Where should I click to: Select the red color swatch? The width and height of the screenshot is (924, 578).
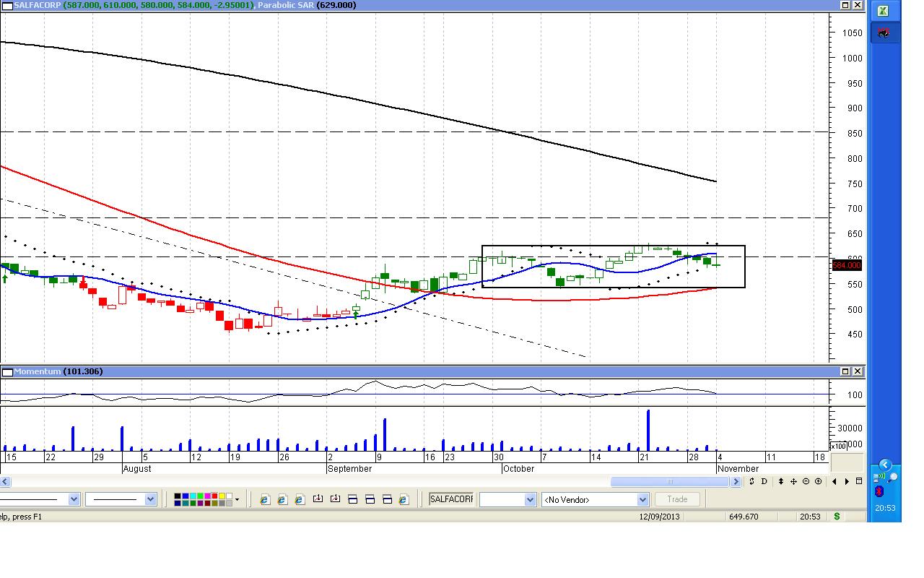click(214, 496)
